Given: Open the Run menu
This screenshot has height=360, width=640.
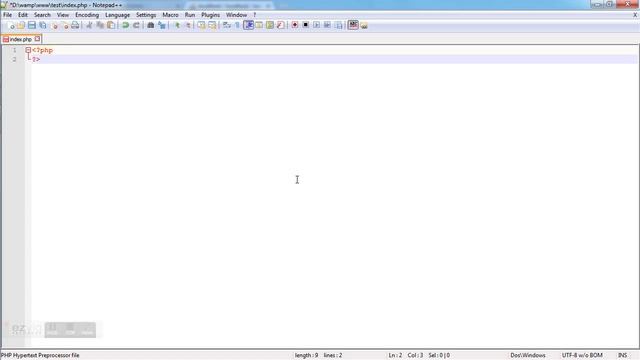Looking at the screenshot, I should 190,15.
